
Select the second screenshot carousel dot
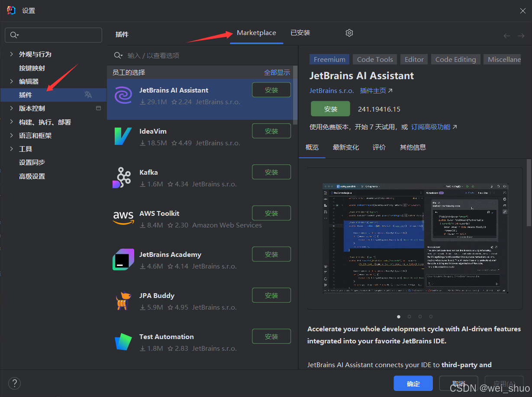click(x=409, y=317)
